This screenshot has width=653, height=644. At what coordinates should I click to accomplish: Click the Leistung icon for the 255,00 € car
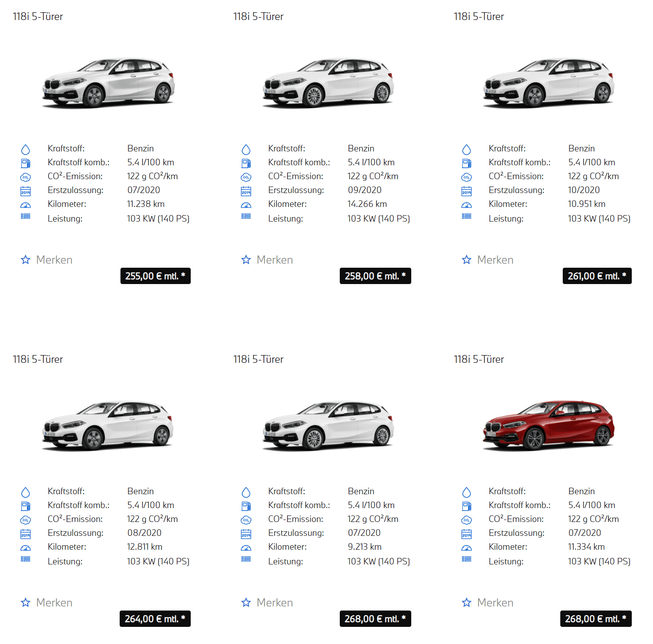[x=25, y=216]
